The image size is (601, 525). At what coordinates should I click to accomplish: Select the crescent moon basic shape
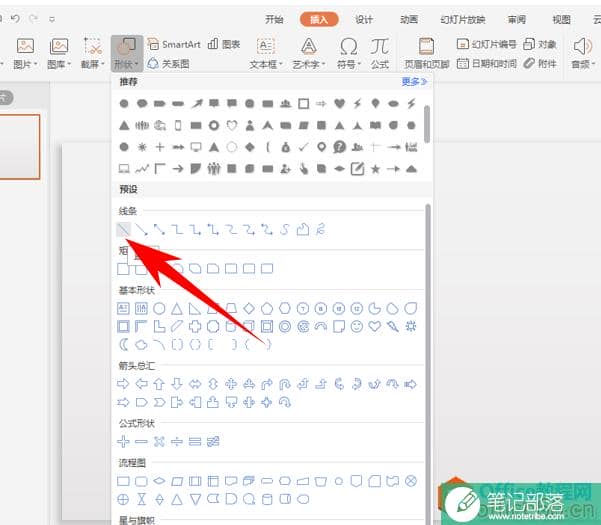click(x=123, y=344)
